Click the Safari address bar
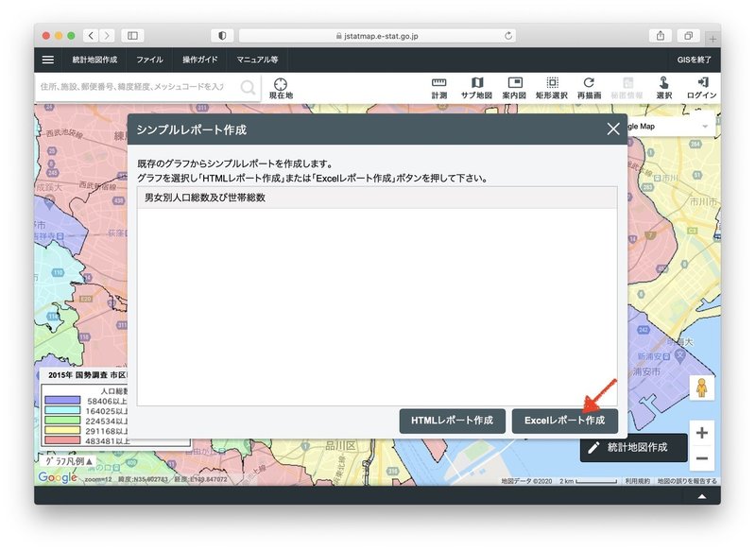 pyautogui.click(x=377, y=36)
